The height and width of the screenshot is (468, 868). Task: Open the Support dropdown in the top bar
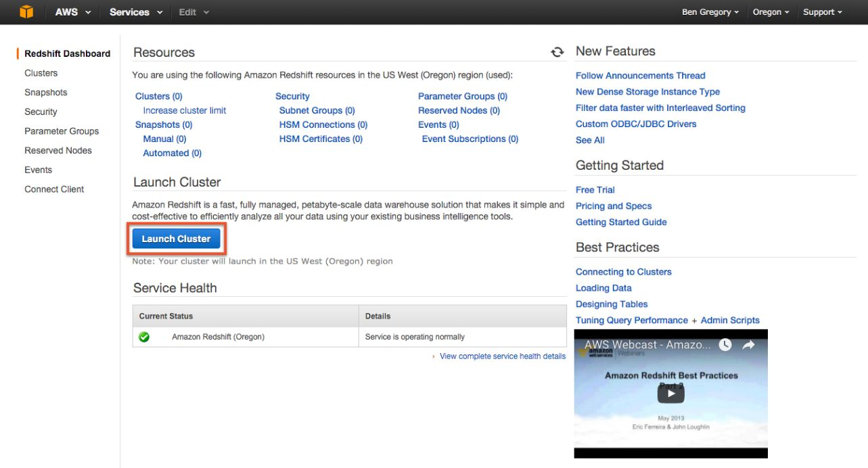coord(822,12)
